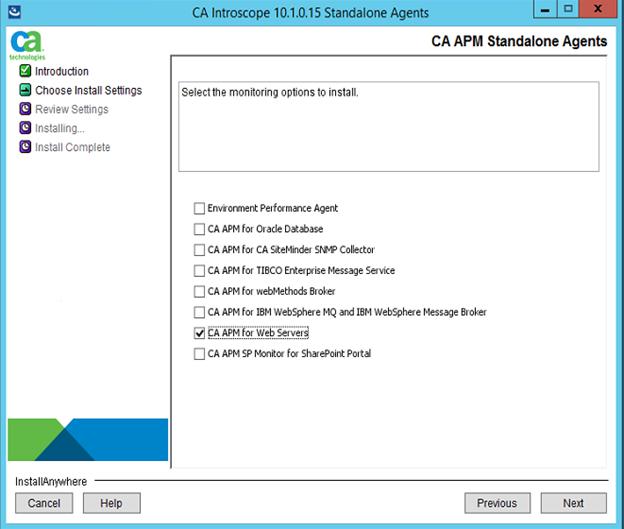Tick CA APM for CA SiteMinder SNMP Collector
Image resolution: width=624 pixels, height=529 pixels.
coord(199,250)
